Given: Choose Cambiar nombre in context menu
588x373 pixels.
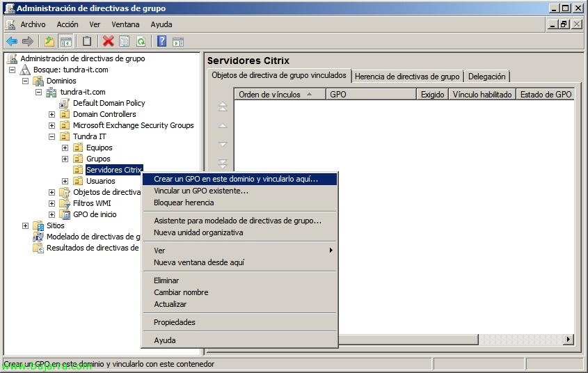Looking at the screenshot, I should tap(239, 292).
